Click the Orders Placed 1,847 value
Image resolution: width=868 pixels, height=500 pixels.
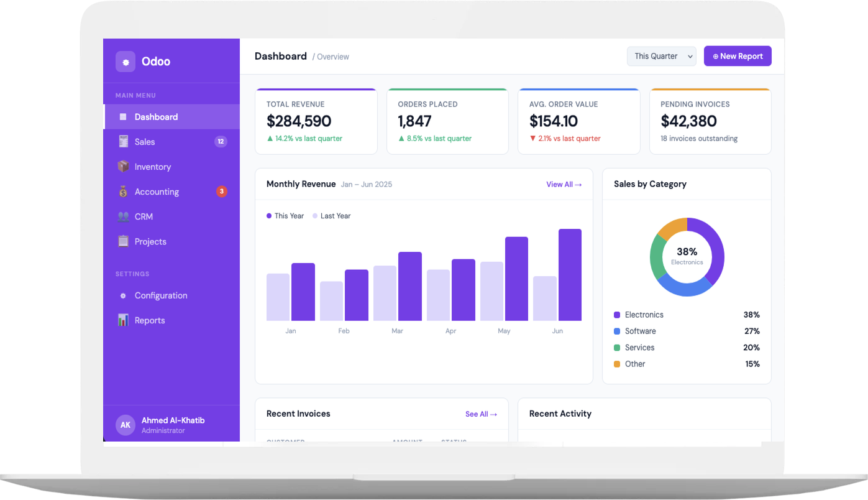[x=414, y=121]
